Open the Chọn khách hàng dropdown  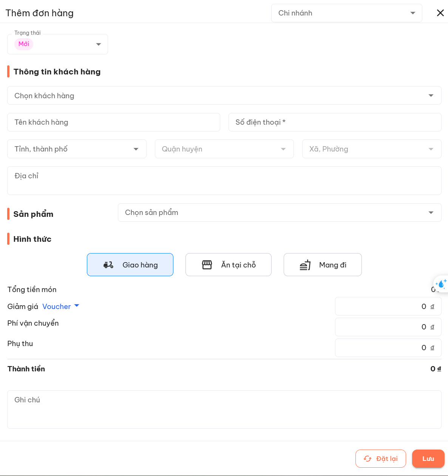coord(224,96)
